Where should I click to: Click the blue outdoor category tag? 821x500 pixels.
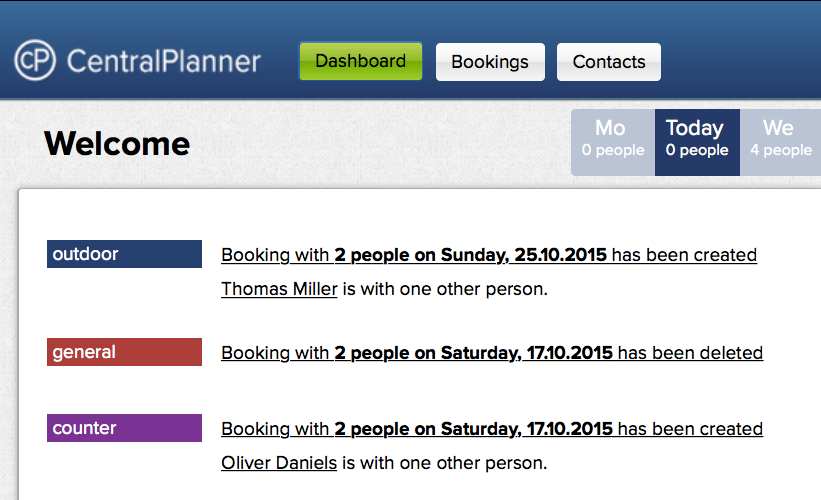click(x=124, y=254)
